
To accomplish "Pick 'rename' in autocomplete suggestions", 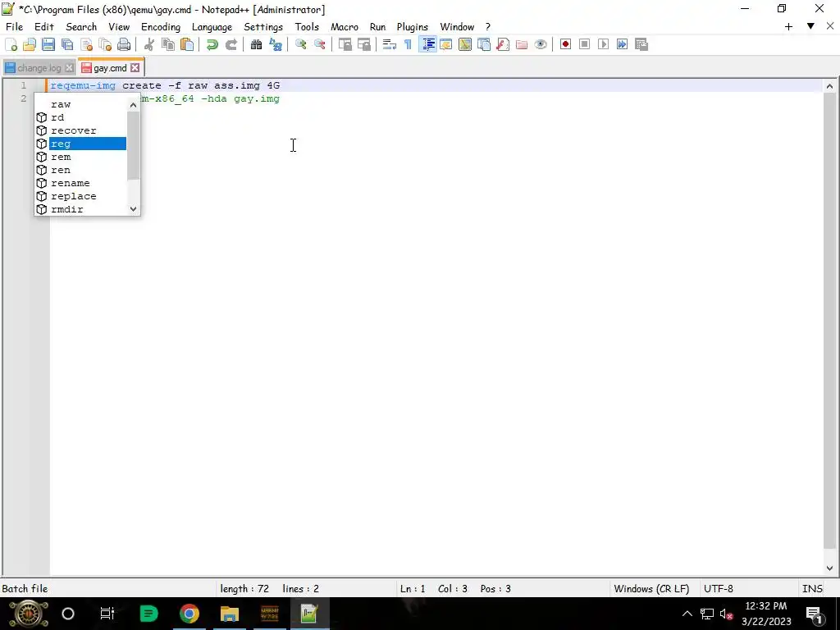I will click(x=81, y=183).
